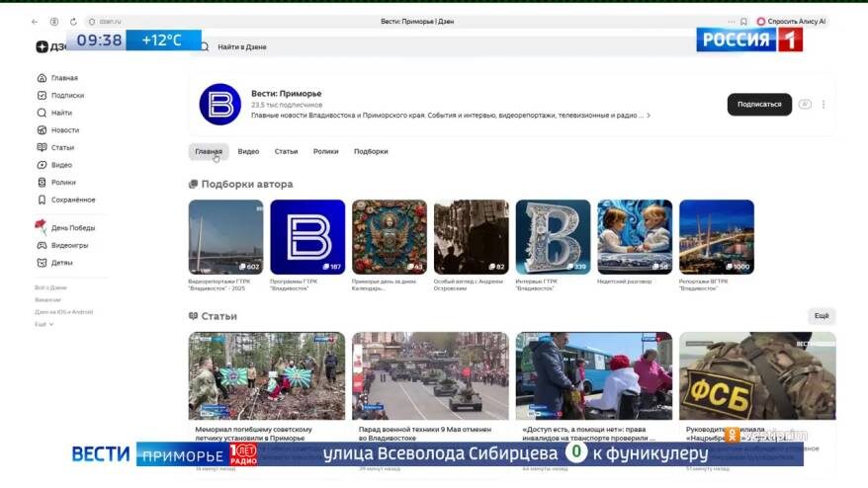Open Интервью ГТРК Владивосток collection thumbnail

click(x=553, y=237)
